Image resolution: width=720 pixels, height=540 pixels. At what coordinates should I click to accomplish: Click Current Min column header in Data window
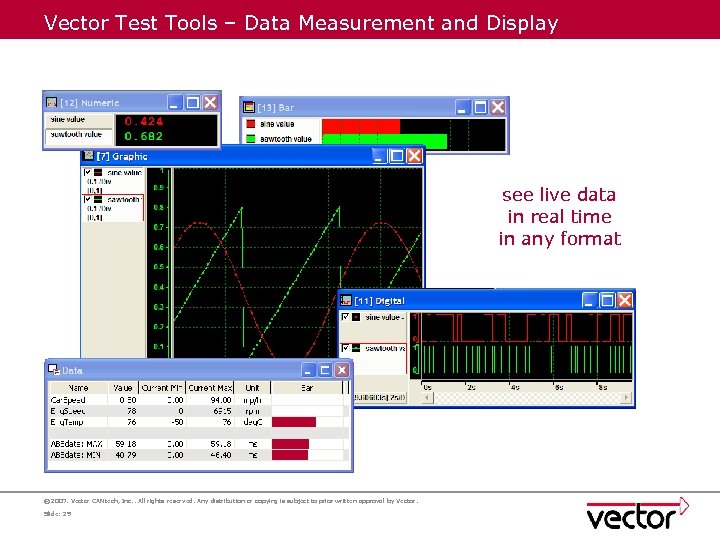[x=162, y=388]
